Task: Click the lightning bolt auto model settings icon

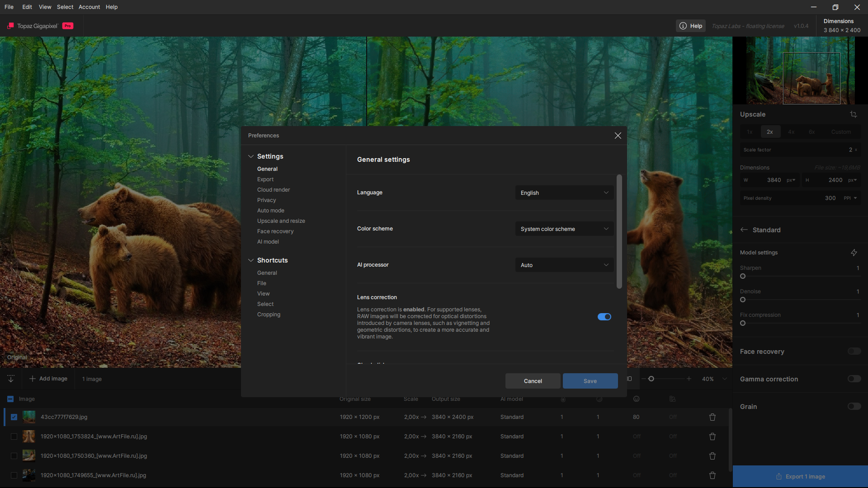Action: [854, 253]
